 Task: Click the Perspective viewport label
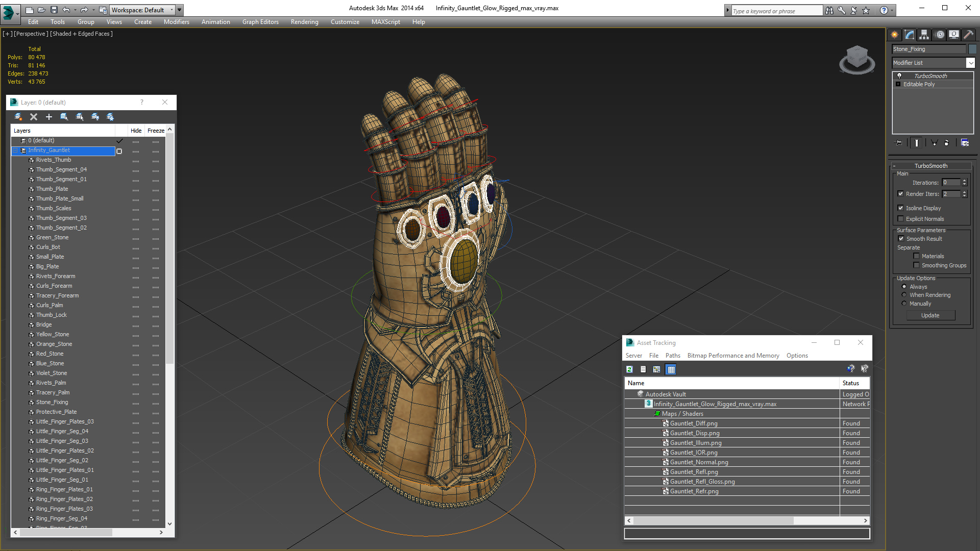[x=31, y=34]
